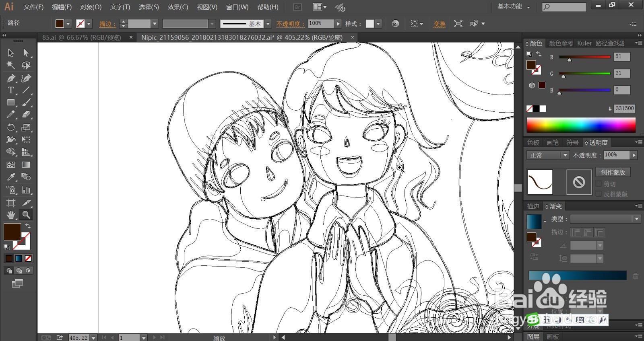Pick the Magic Wand tool
This screenshot has width=644, height=341.
pyautogui.click(x=11, y=65)
